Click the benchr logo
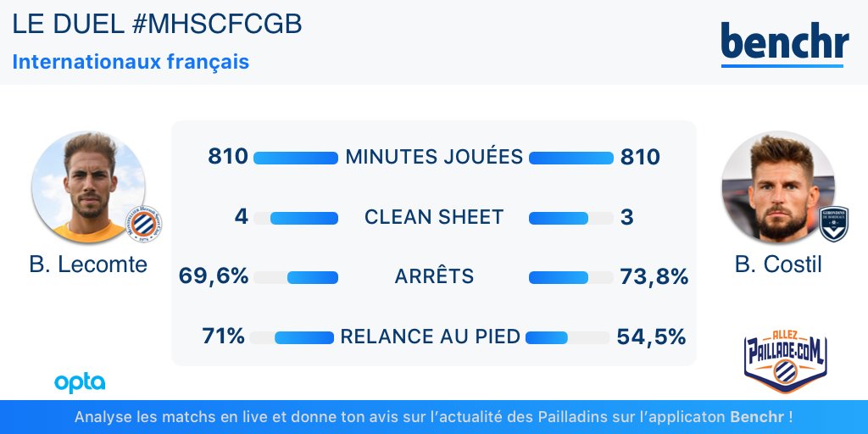The width and height of the screenshot is (868, 434). coord(784,44)
